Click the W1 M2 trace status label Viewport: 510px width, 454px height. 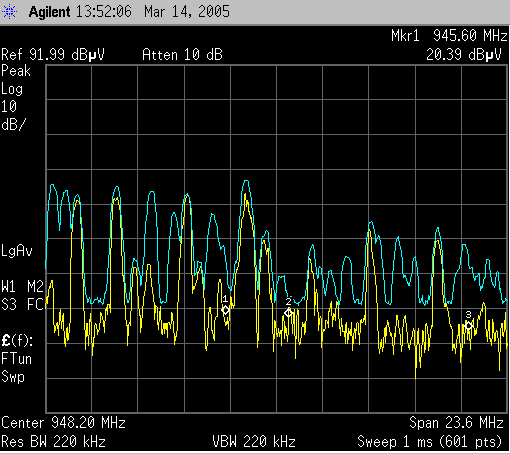coord(22,286)
